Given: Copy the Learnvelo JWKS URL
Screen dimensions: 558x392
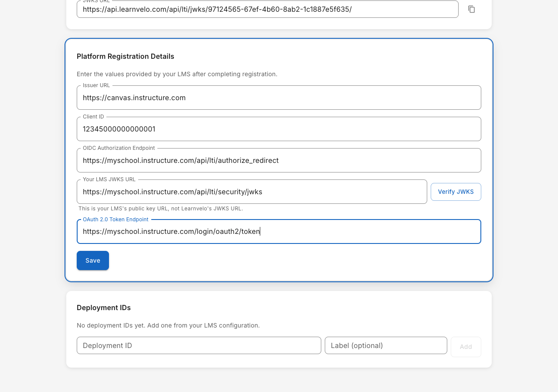Looking at the screenshot, I should click(471, 9).
